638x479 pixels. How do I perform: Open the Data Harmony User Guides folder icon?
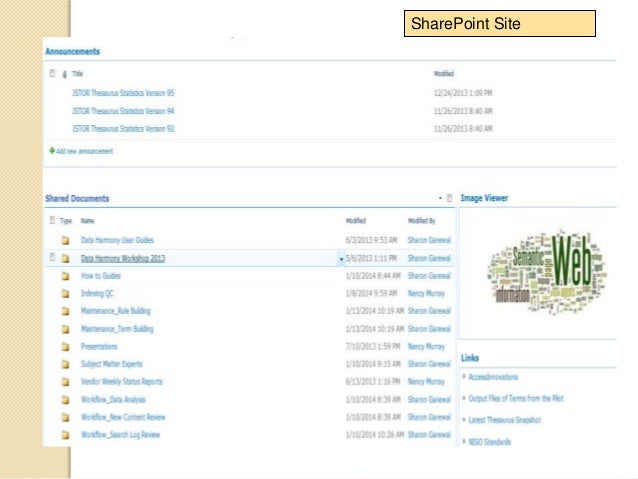pos(66,240)
